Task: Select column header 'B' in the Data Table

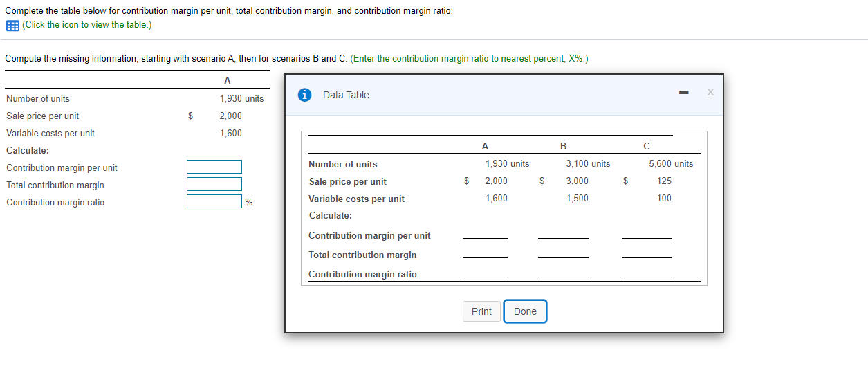Action: [563, 146]
